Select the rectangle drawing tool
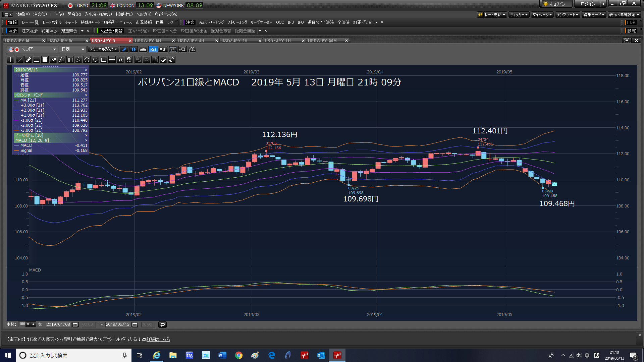This screenshot has height=362, width=644. click(x=104, y=60)
